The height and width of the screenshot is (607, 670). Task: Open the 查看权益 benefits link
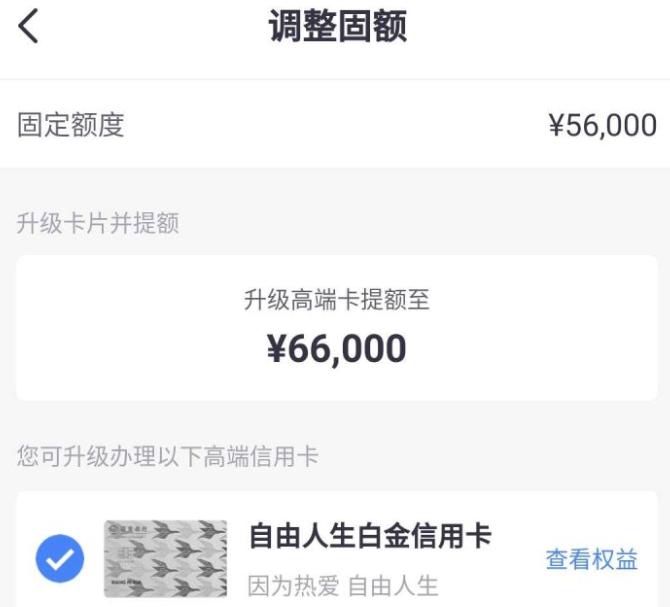click(592, 559)
